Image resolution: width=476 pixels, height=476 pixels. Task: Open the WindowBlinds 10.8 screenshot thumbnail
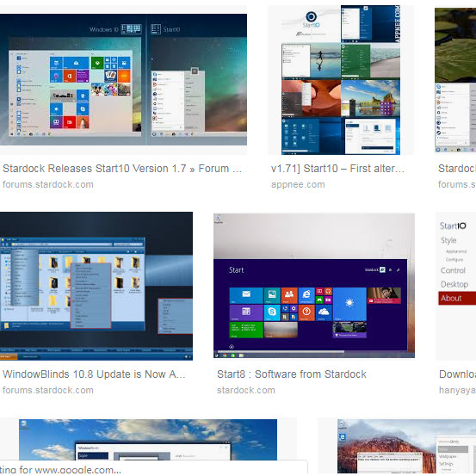96,286
